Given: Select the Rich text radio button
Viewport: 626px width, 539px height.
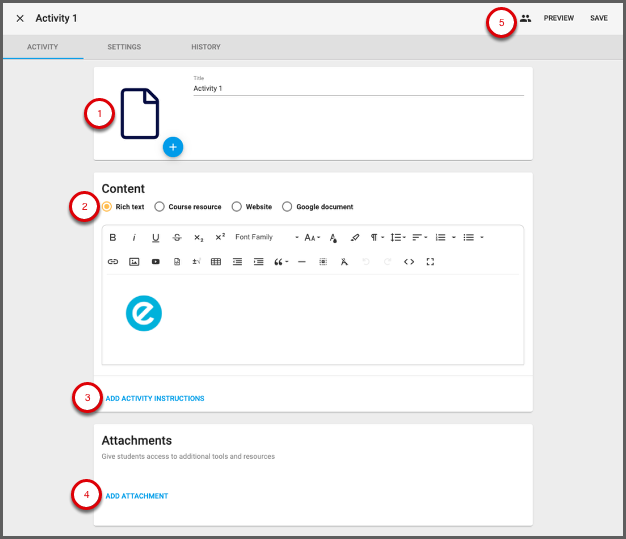Looking at the screenshot, I should 107,207.
